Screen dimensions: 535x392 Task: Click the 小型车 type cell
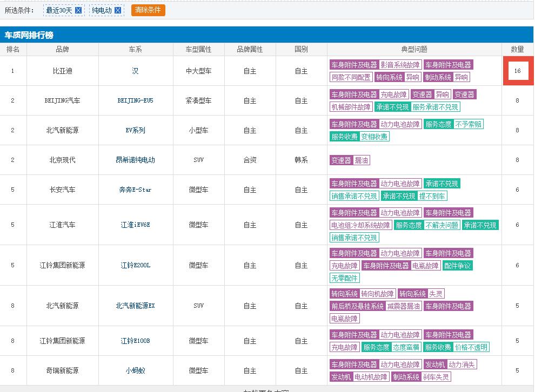pyautogui.click(x=198, y=130)
